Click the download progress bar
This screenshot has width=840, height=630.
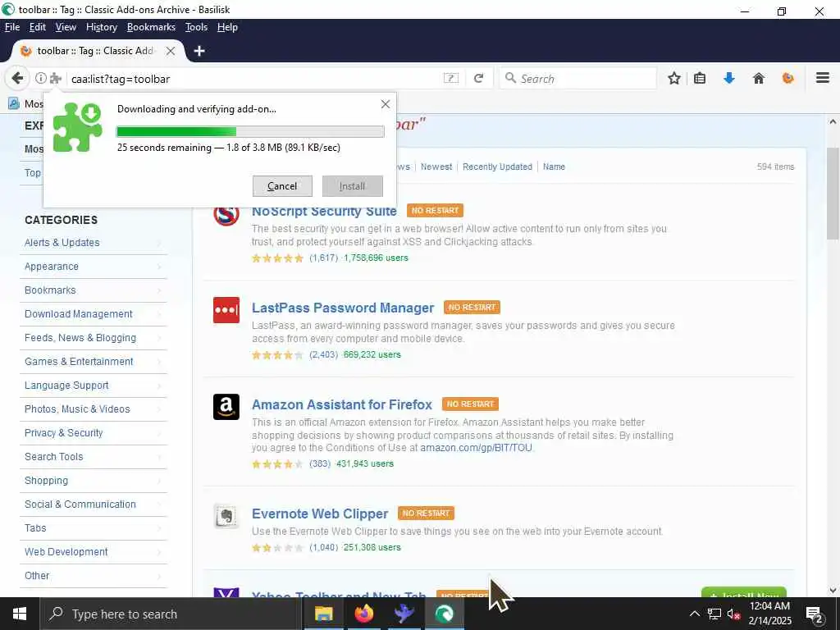(x=250, y=132)
